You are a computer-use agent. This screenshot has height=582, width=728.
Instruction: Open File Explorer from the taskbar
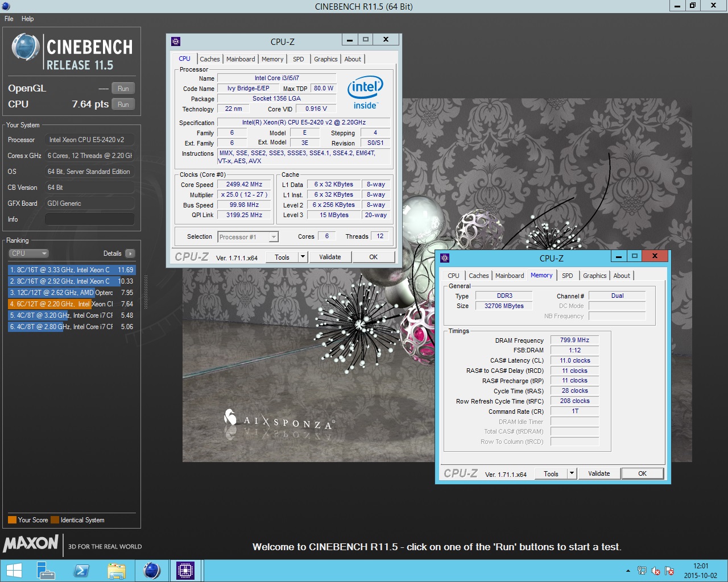tap(117, 571)
